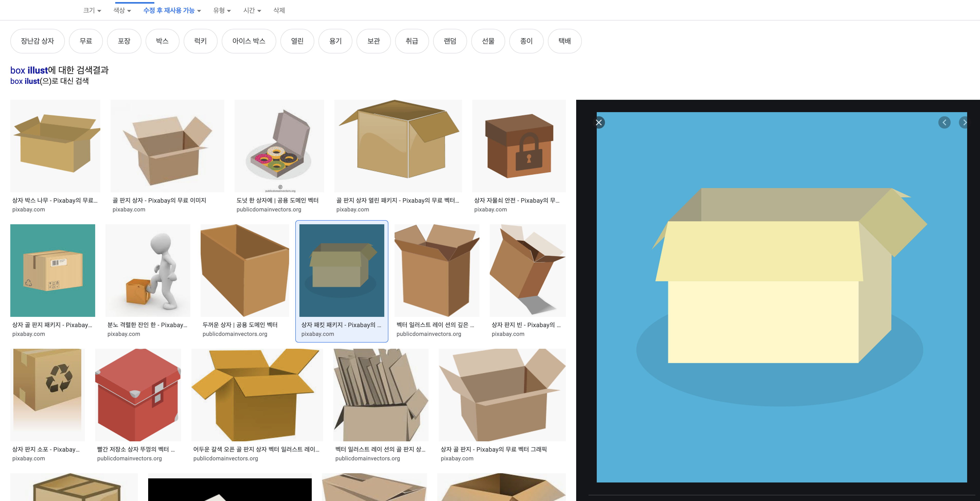Screen dimensions: 980x501
Task: Click the recycling symbol box thumbnail
Action: pos(47,395)
